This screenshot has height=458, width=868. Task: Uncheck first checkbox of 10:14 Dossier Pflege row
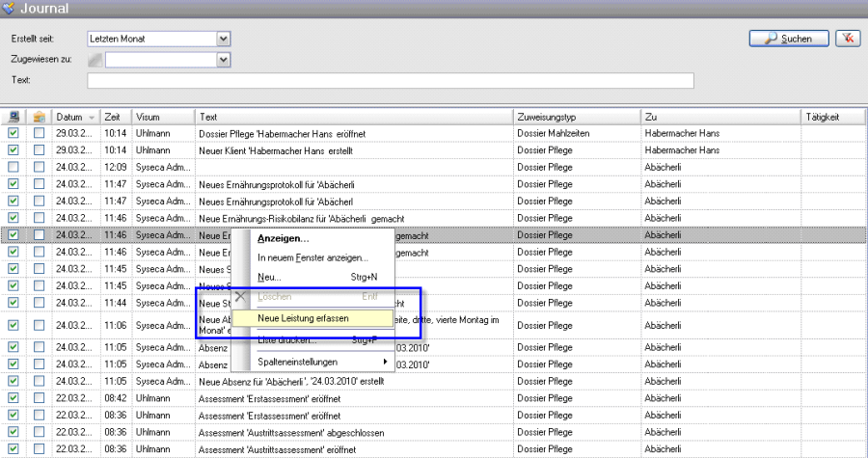point(14,133)
